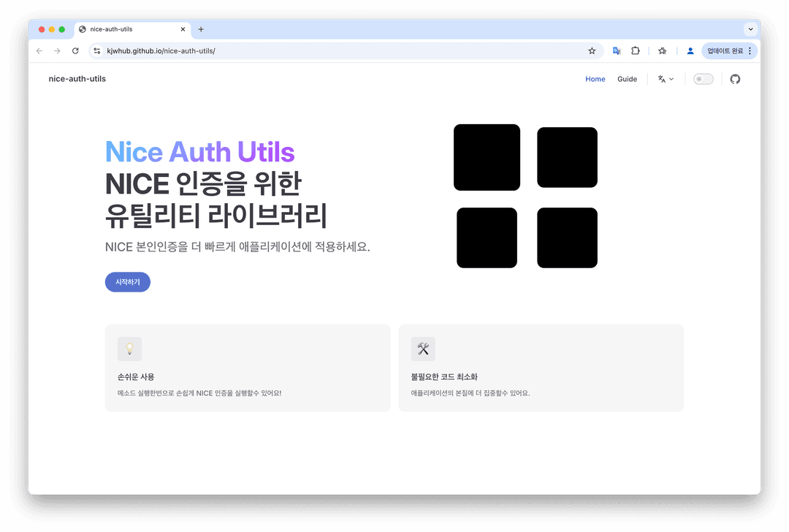Open the bookmarks star-list icon
Viewport: 789px width, 532px height.
click(662, 51)
